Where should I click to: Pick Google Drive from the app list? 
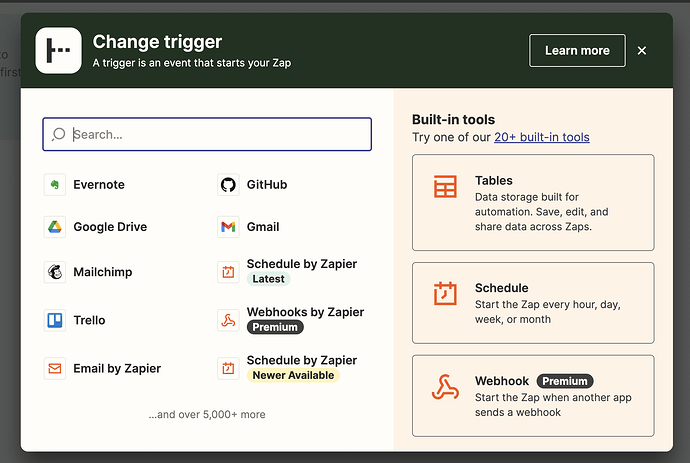pyautogui.click(x=110, y=227)
